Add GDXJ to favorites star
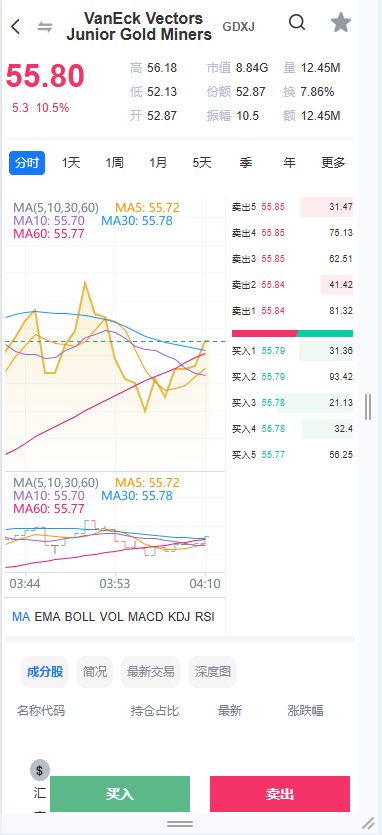The image size is (382, 835). point(341,22)
